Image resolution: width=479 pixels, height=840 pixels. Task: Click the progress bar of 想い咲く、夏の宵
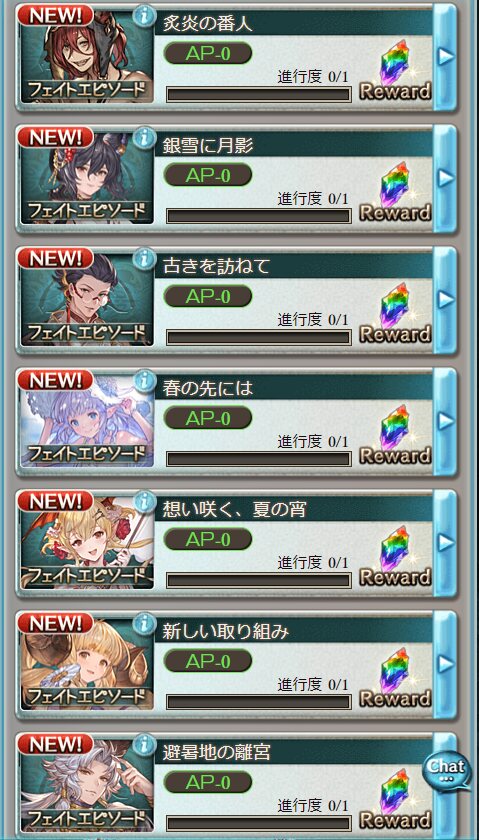[259, 580]
